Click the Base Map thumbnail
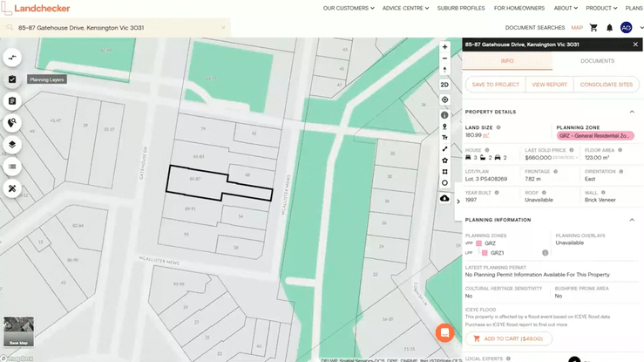Viewport: 644px width, 362px height. coord(18,331)
